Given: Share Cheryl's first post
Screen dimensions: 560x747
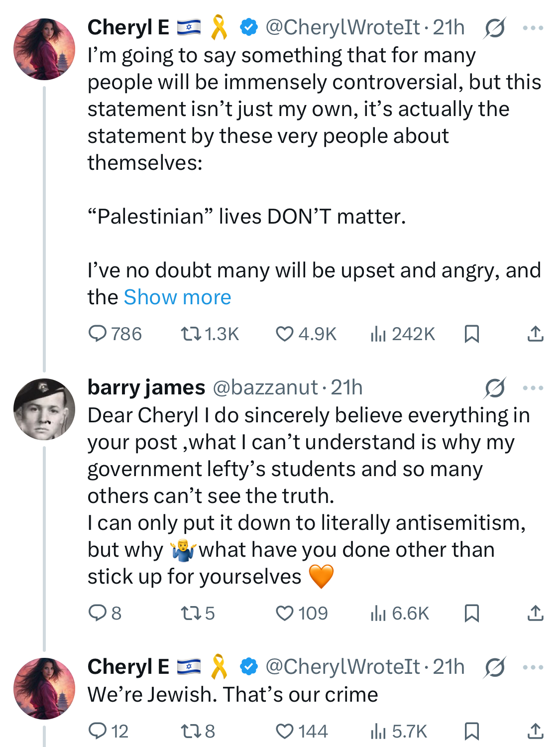Looking at the screenshot, I should click(535, 334).
